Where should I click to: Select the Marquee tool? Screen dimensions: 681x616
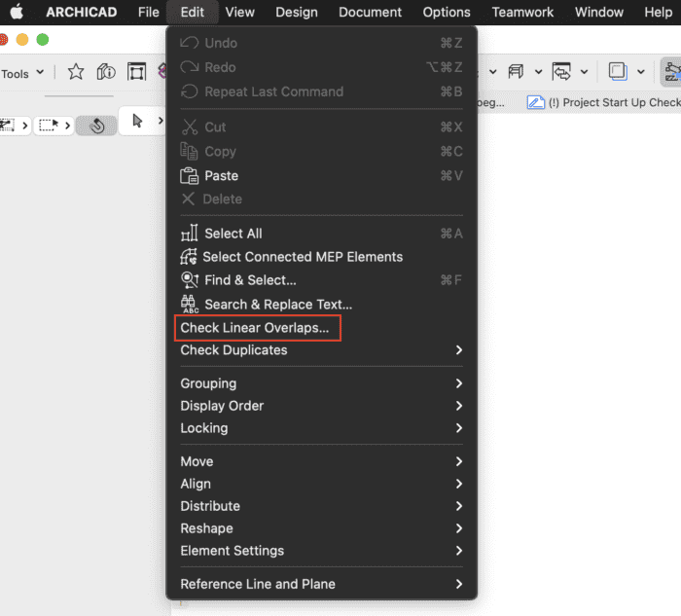[49, 126]
